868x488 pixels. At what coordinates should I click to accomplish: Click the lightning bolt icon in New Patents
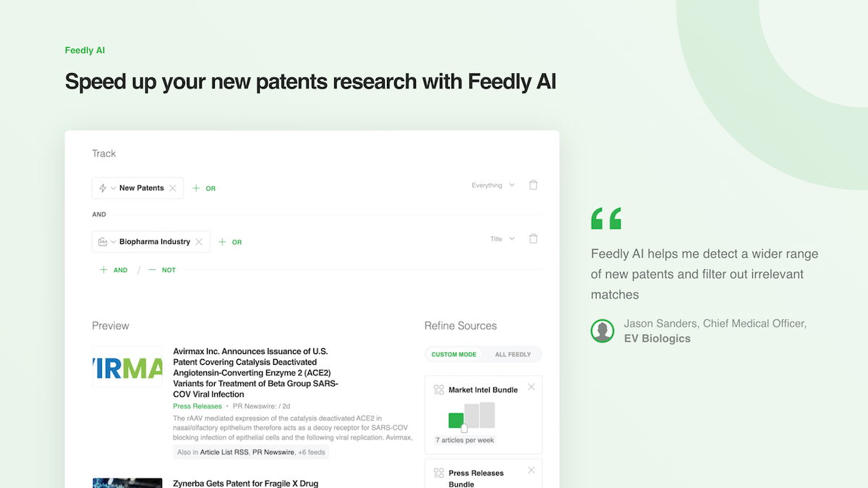click(x=103, y=188)
